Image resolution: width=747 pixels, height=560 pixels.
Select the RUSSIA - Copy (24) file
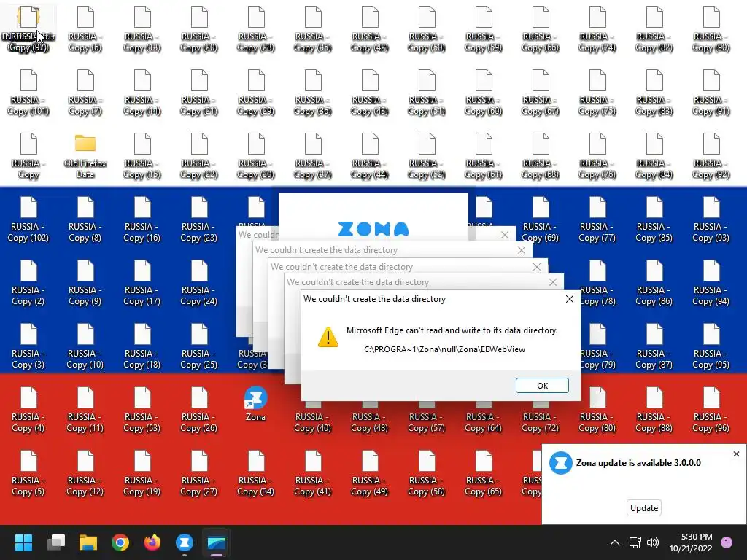coord(198,283)
